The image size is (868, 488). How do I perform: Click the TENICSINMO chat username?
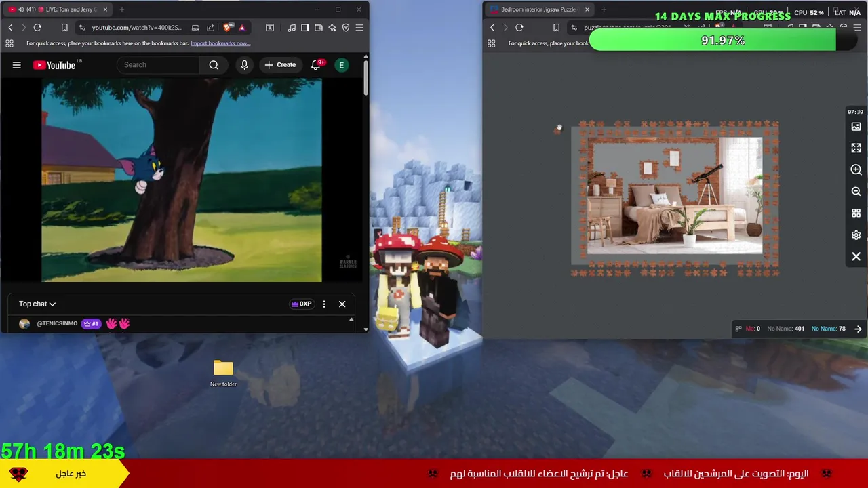pyautogui.click(x=57, y=323)
